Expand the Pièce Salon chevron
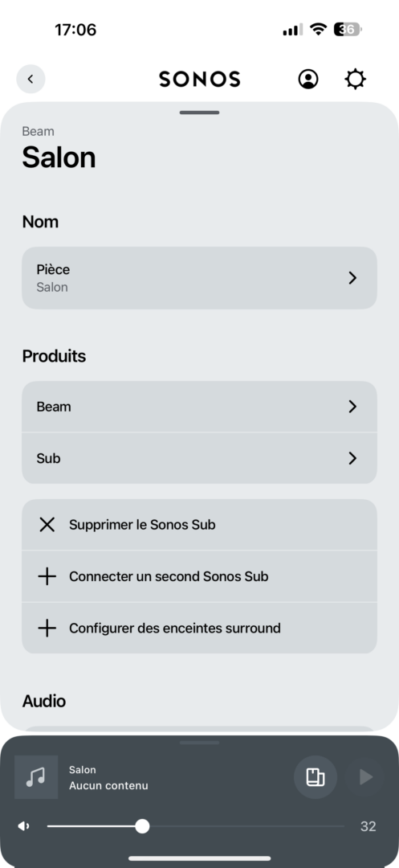The height and width of the screenshot is (868, 399). [352, 278]
